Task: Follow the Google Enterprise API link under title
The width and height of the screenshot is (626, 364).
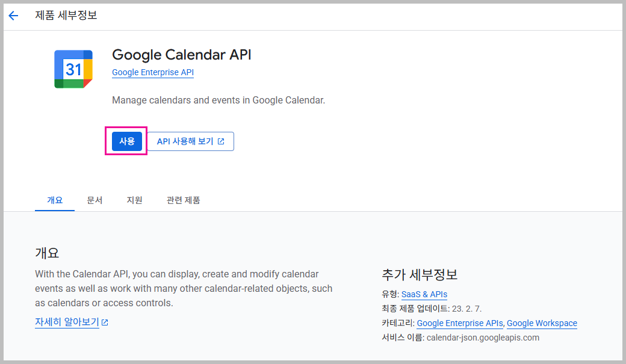Action: tap(153, 73)
